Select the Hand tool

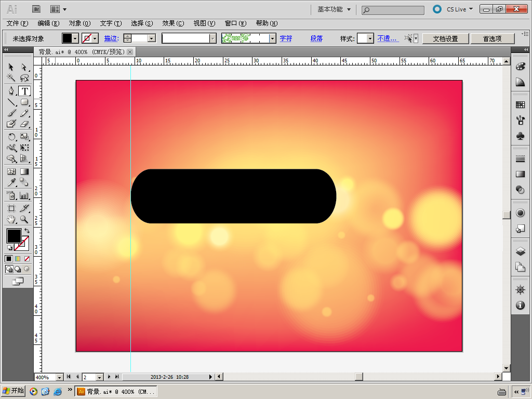click(11, 220)
